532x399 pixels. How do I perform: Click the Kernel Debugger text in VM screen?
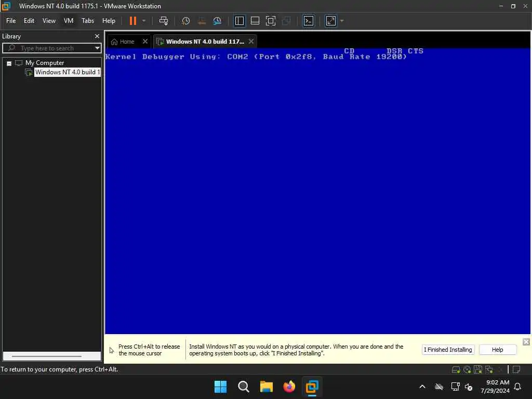click(256, 57)
